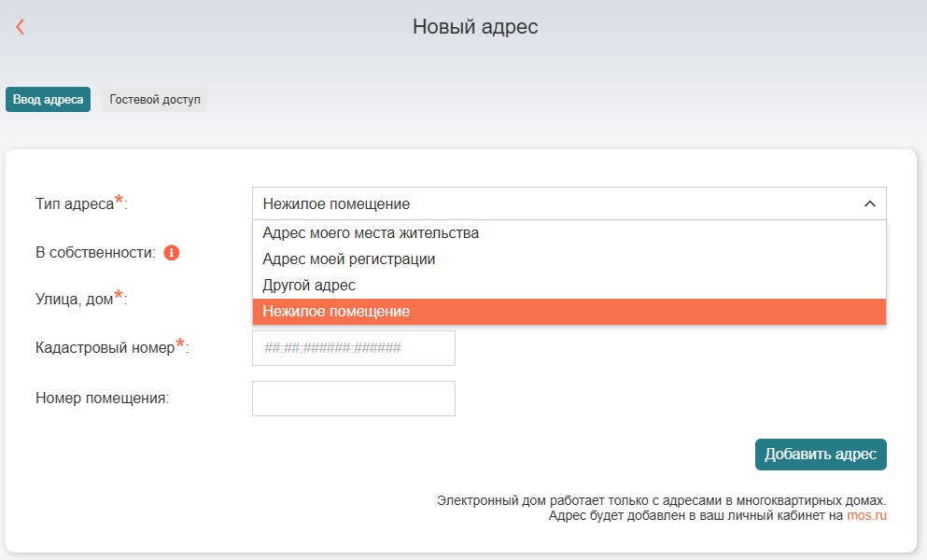Click the 'Улица, дом' field label
The height and width of the screenshot is (560, 927).
click(74, 299)
